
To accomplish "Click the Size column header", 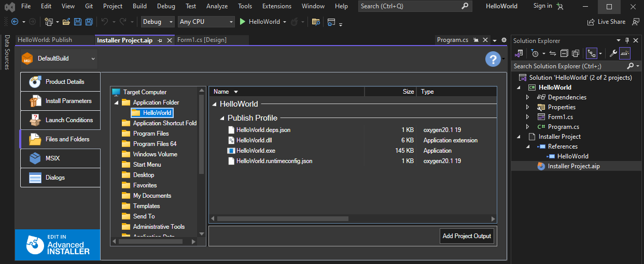I will click(390, 92).
